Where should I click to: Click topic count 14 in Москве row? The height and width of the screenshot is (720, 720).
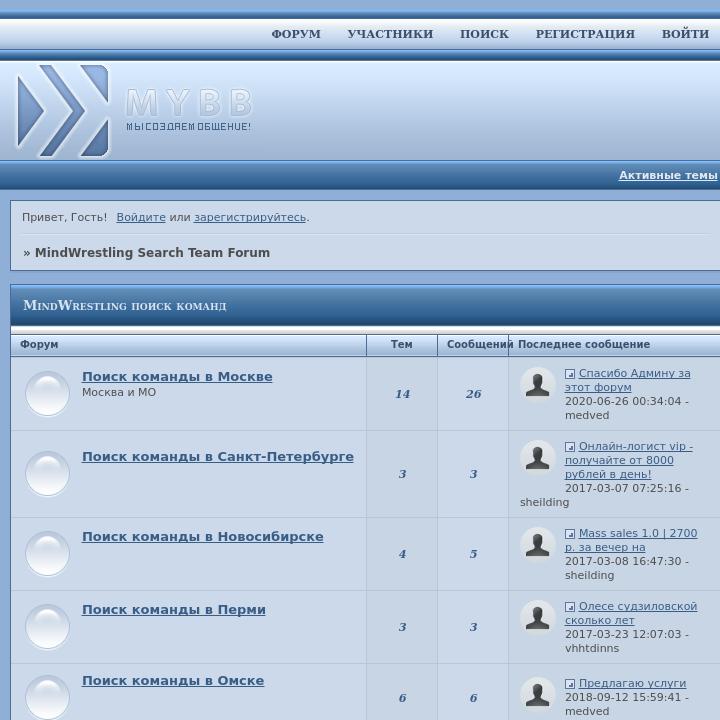coord(402,394)
